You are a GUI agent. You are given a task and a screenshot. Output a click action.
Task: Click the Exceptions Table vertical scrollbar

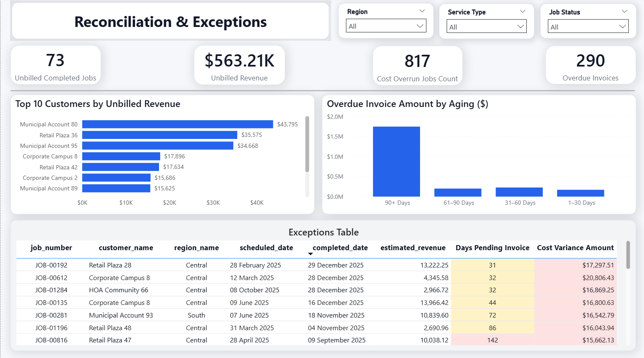click(628, 255)
